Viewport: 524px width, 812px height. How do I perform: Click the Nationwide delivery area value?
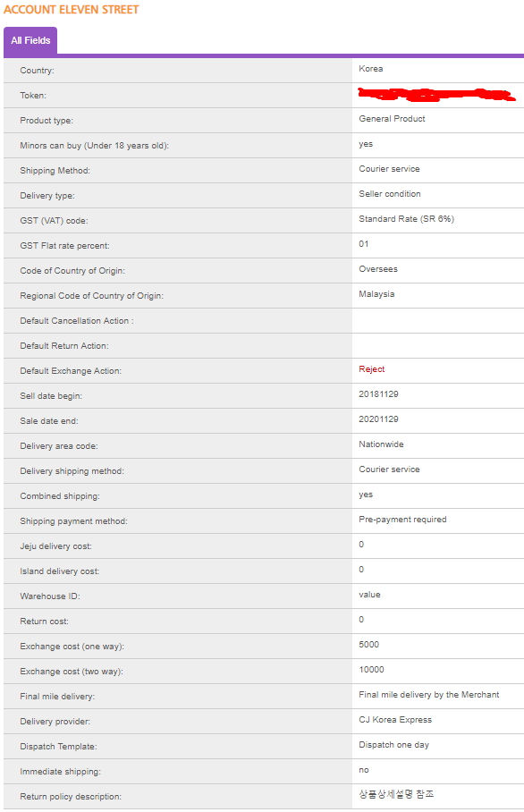click(x=381, y=444)
